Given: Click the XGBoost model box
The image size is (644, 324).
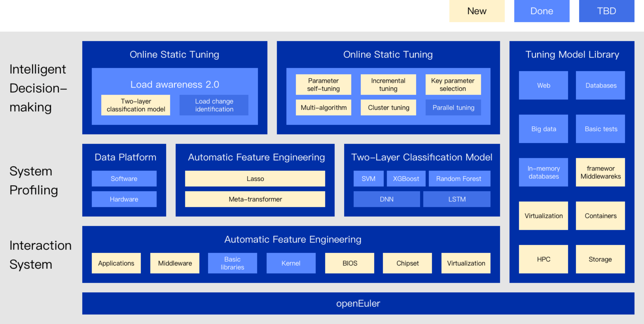Looking at the screenshot, I should point(406,179).
